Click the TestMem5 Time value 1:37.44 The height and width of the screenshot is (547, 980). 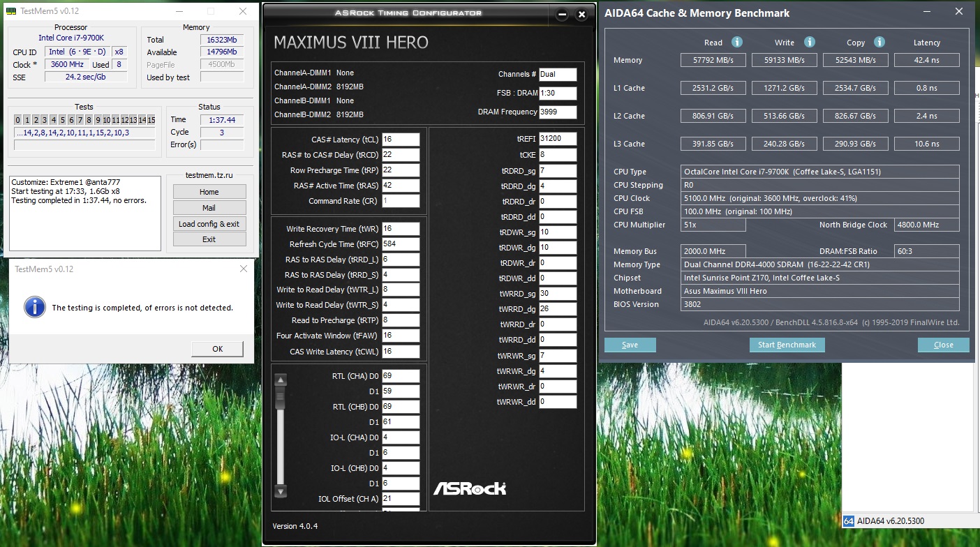pos(222,119)
